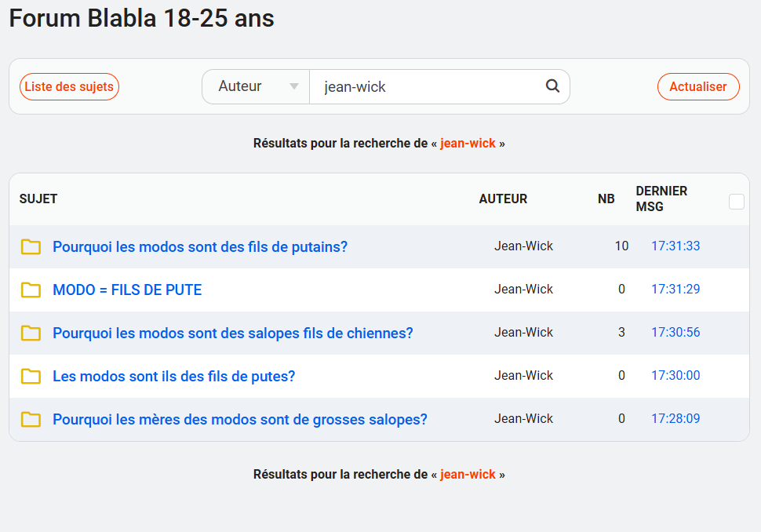Click the magnifying glass search icon

point(552,86)
